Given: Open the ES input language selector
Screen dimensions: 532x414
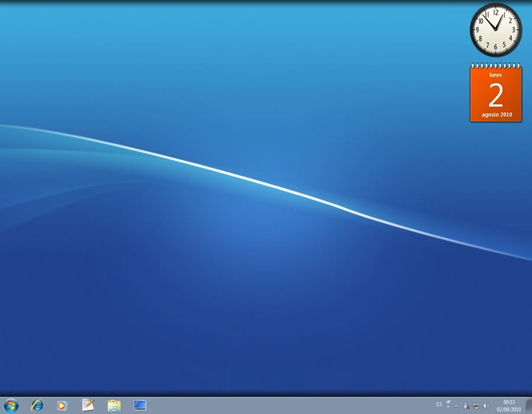Looking at the screenshot, I should point(439,405).
